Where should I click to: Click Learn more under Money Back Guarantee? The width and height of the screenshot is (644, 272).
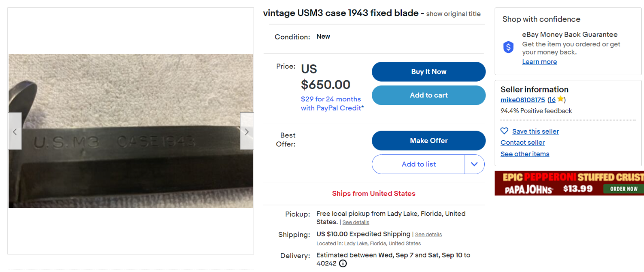[x=539, y=61]
